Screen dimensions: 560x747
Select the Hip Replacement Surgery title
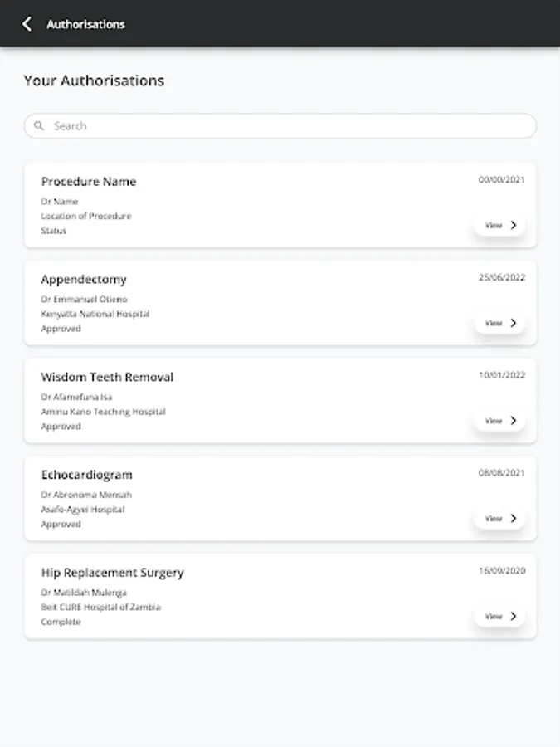point(112,573)
